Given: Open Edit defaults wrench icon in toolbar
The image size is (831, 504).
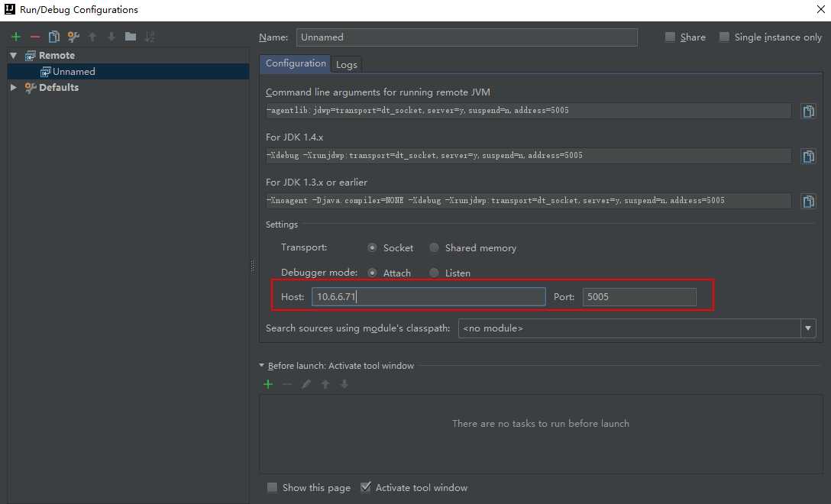Looking at the screenshot, I should coord(73,37).
